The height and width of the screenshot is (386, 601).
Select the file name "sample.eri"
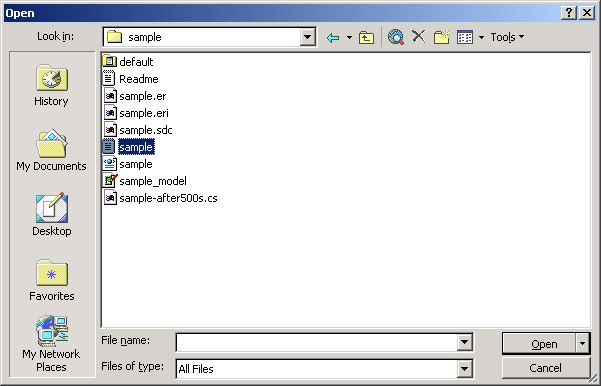(144, 113)
